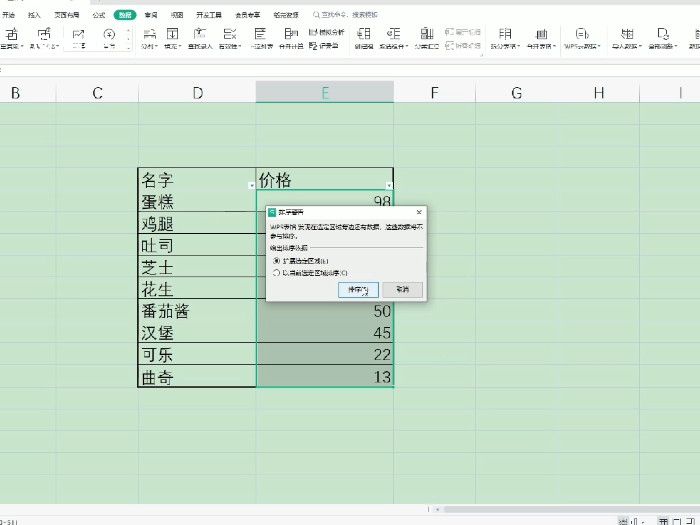Expand the Text to Columns (分列) dropdown arrow
Image resolution: width=700 pixels, height=525 pixels.
point(156,46)
